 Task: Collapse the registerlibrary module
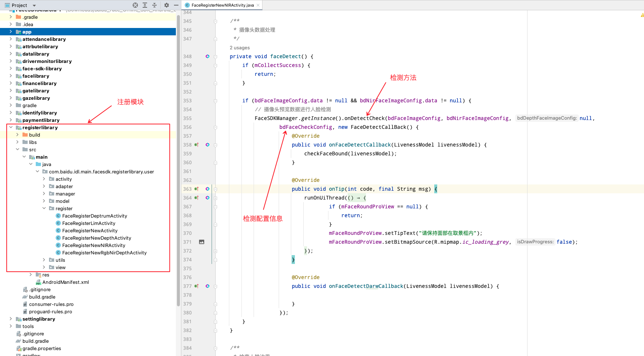coord(11,127)
